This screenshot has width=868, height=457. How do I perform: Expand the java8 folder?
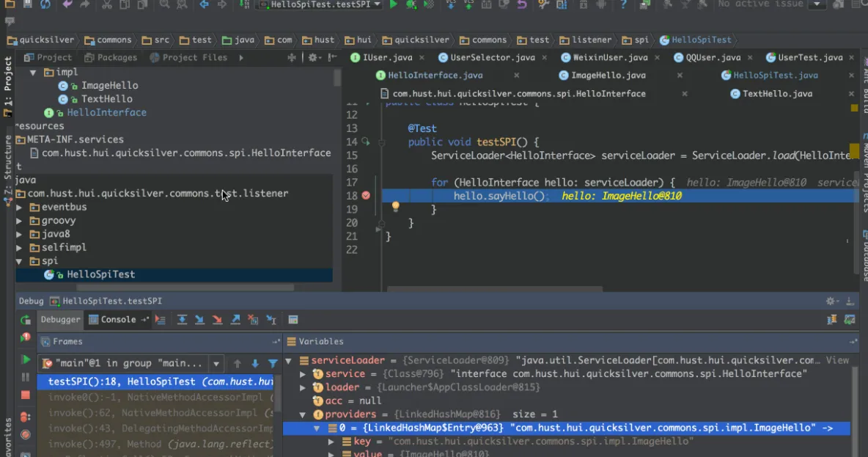(x=19, y=234)
